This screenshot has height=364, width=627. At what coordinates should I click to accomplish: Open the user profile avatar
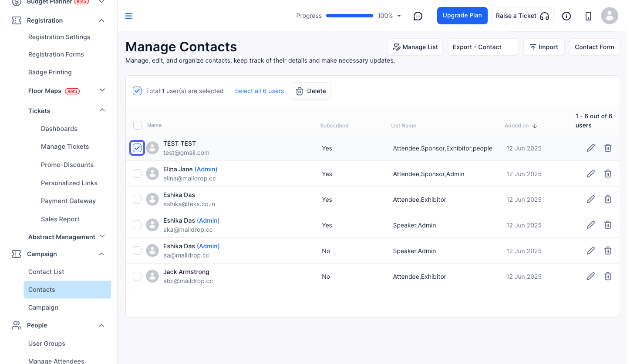tap(610, 16)
